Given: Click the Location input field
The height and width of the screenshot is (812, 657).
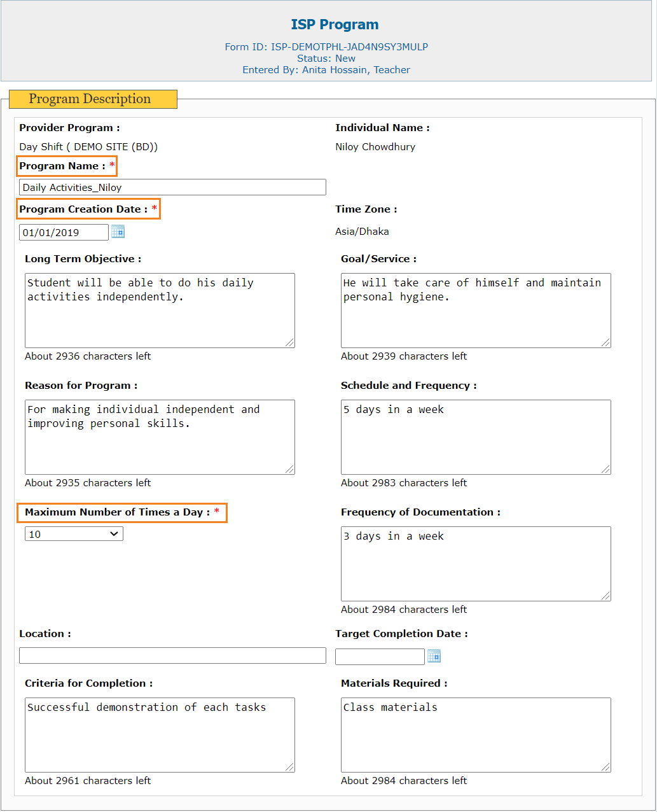Looking at the screenshot, I should click(x=172, y=655).
